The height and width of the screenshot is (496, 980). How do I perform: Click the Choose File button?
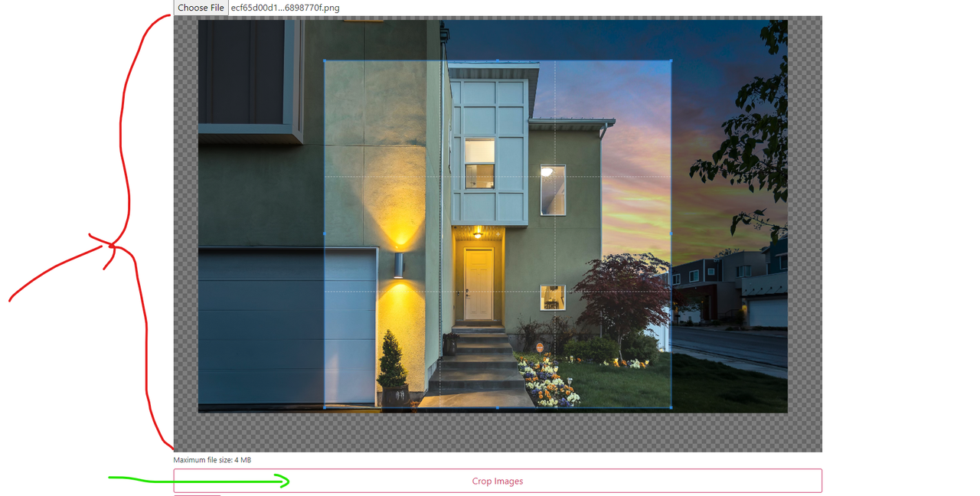point(201,8)
